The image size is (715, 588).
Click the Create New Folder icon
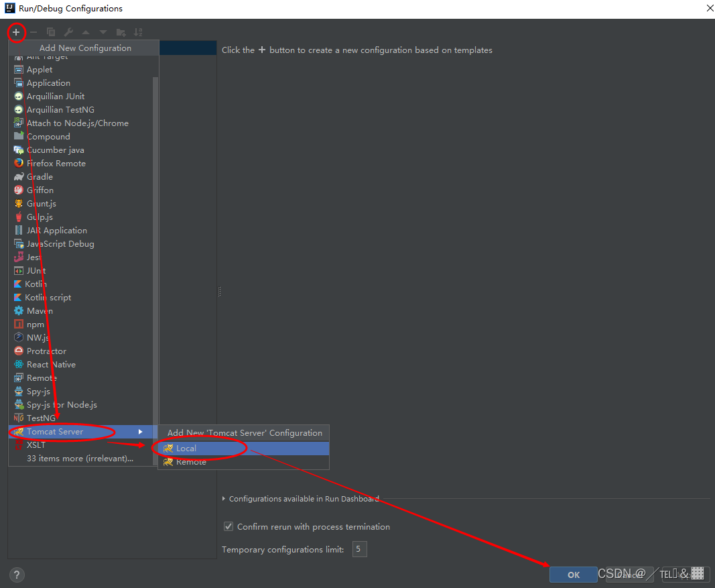click(x=121, y=32)
